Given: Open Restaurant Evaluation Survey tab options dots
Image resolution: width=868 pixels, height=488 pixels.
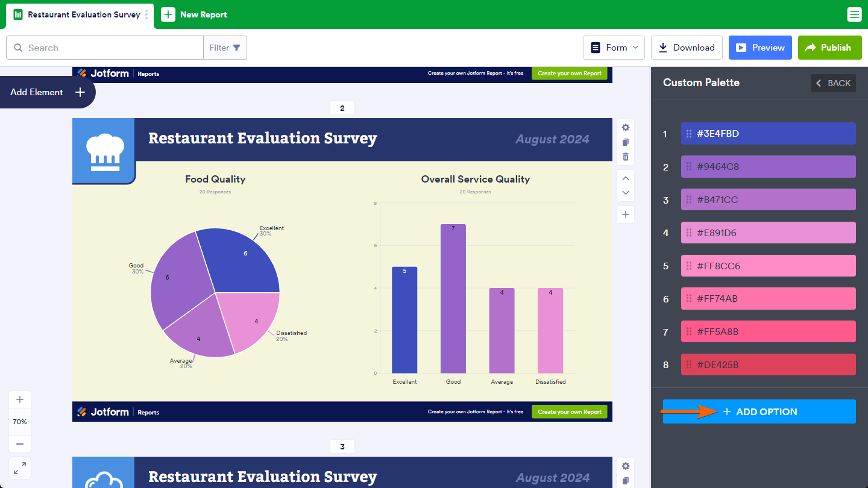Looking at the screenshot, I should point(146,14).
